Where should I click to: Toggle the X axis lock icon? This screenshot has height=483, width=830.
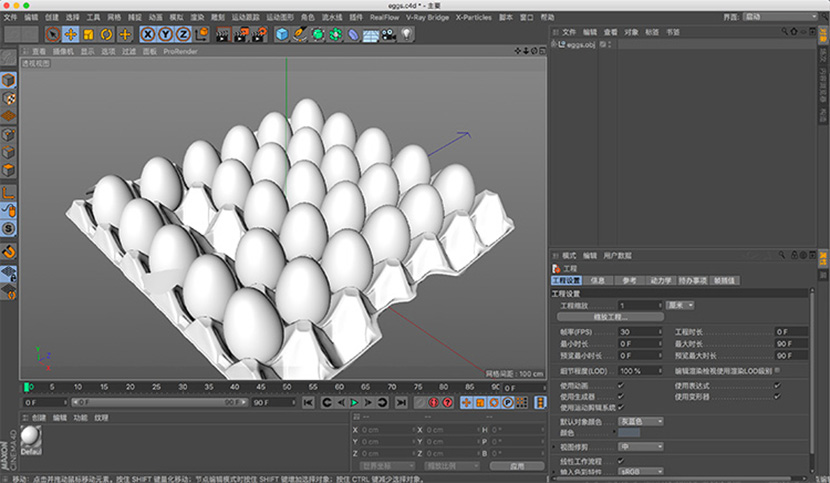tap(148, 34)
